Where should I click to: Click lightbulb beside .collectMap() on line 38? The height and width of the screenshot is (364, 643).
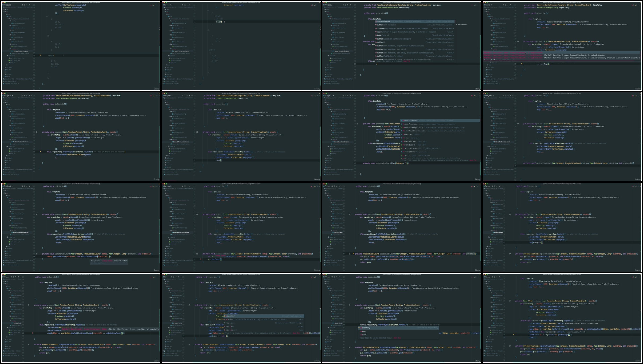[x=522, y=64]
